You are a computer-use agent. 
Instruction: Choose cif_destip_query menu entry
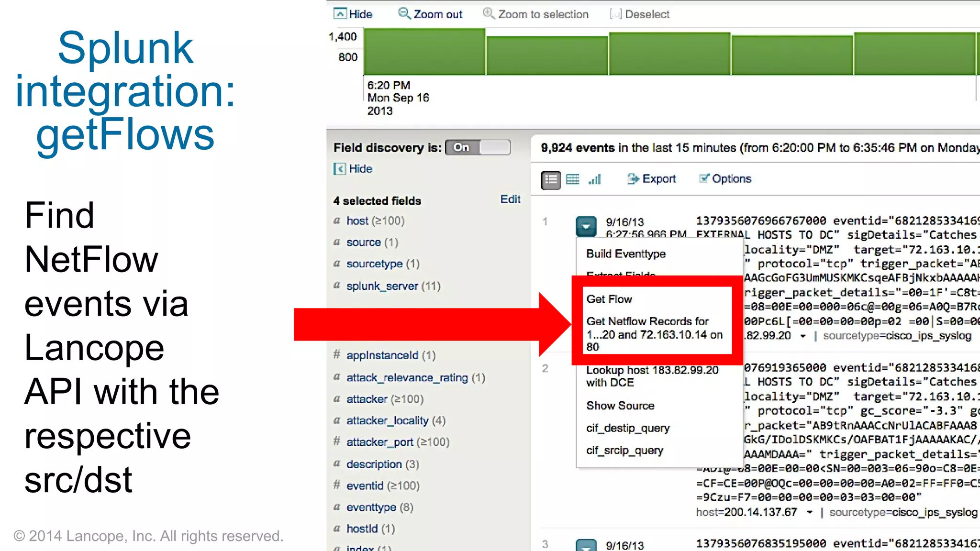(x=628, y=428)
